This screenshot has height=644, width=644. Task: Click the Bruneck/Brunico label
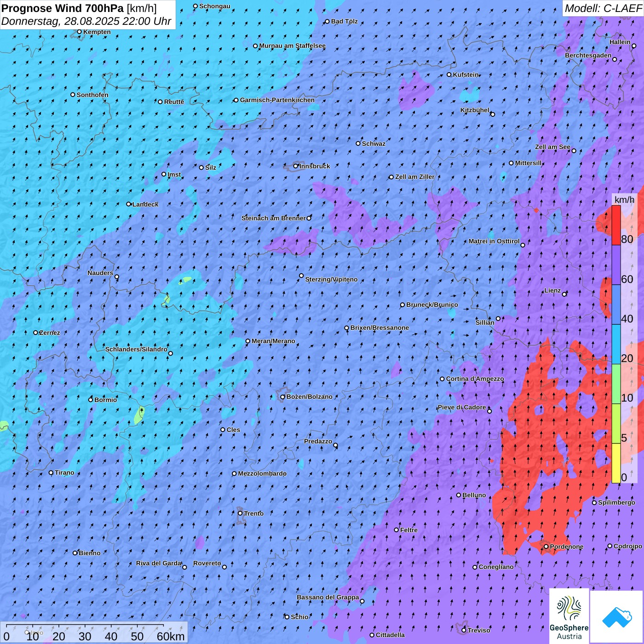[432, 305]
